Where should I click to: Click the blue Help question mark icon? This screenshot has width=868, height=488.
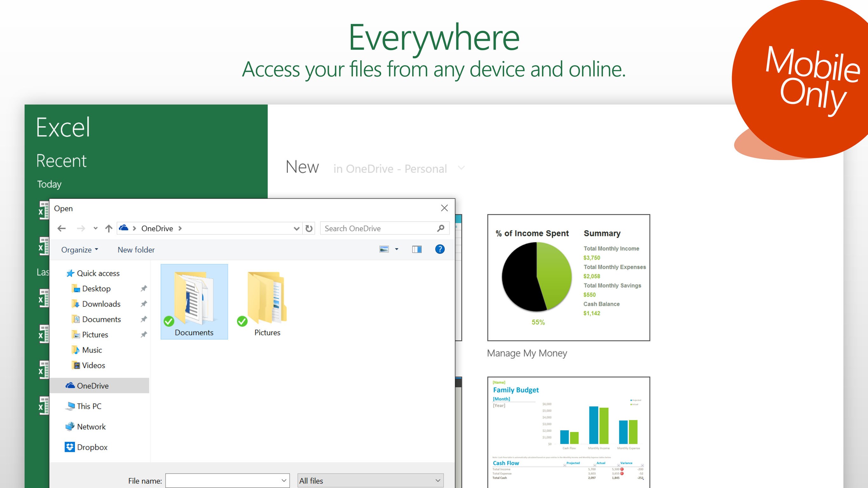(x=440, y=249)
